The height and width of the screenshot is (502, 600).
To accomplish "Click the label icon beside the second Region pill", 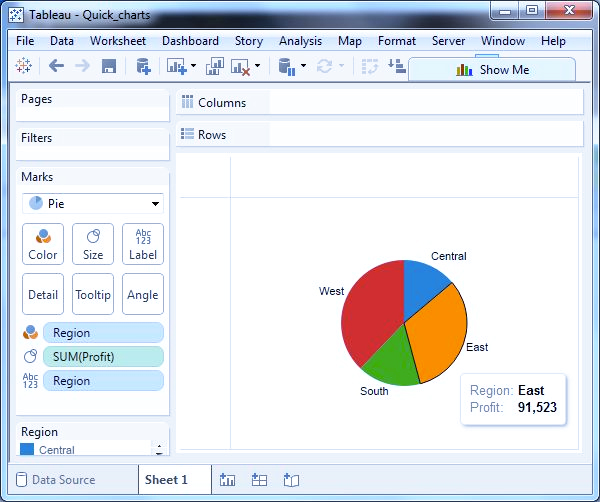I will point(30,381).
